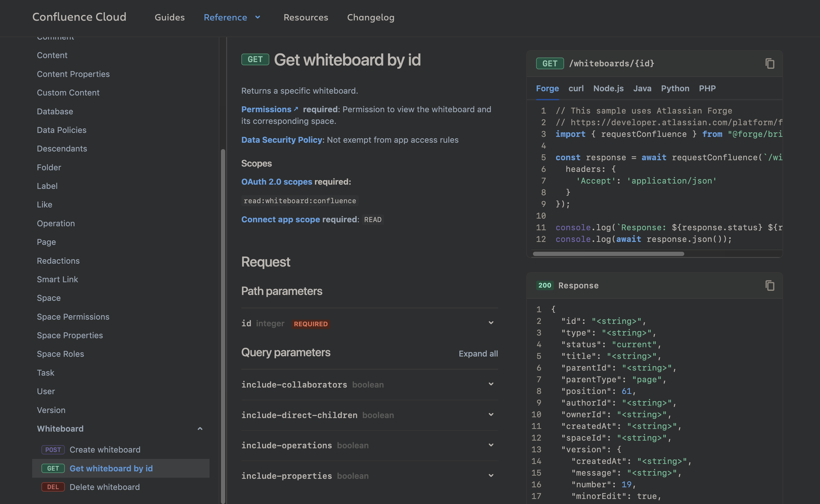Click the 200 status badge
The image size is (820, 504).
[544, 285]
